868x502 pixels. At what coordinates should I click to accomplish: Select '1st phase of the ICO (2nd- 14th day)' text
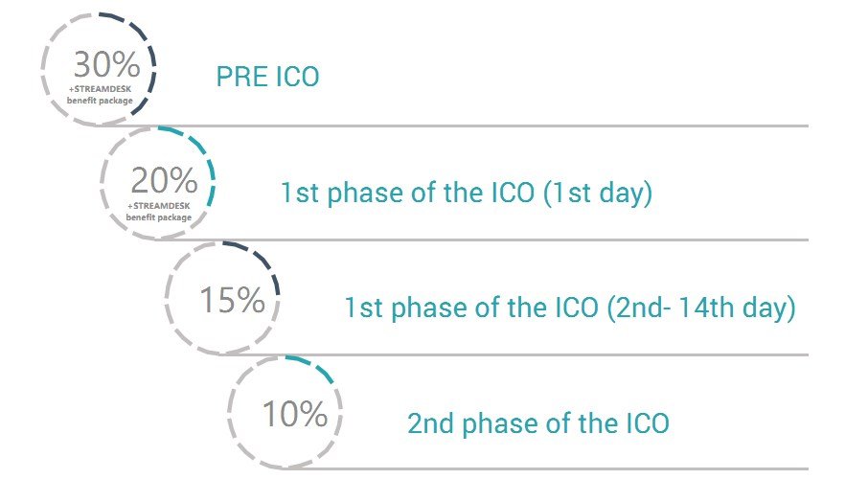pyautogui.click(x=570, y=308)
